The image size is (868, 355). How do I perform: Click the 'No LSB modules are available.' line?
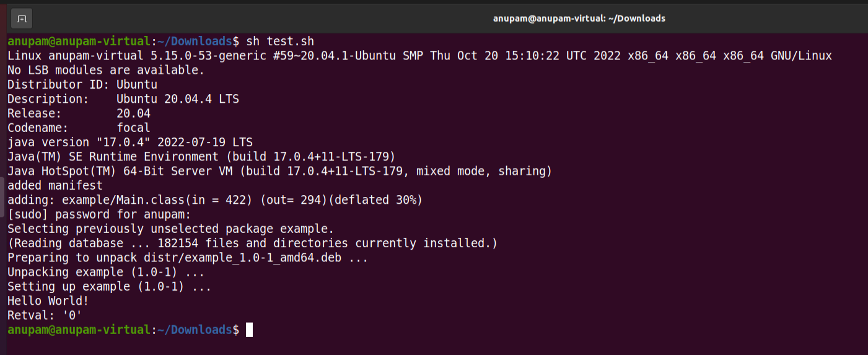tap(105, 70)
